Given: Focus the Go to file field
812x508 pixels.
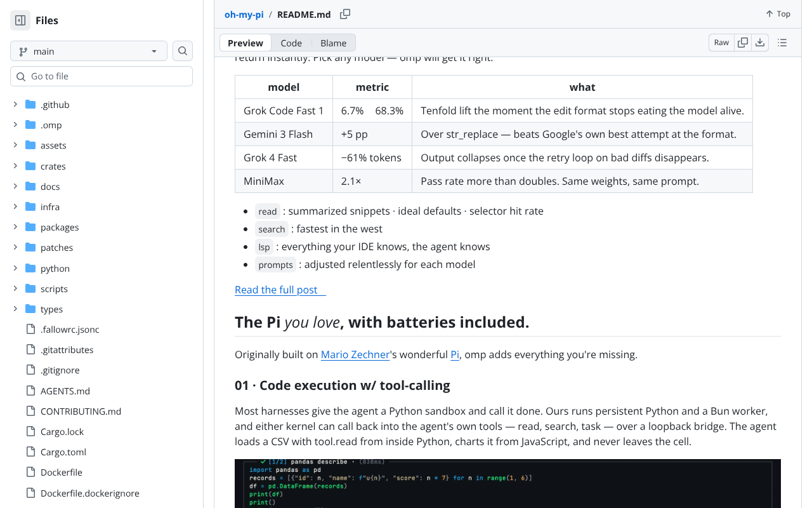Looking at the screenshot, I should [101, 76].
